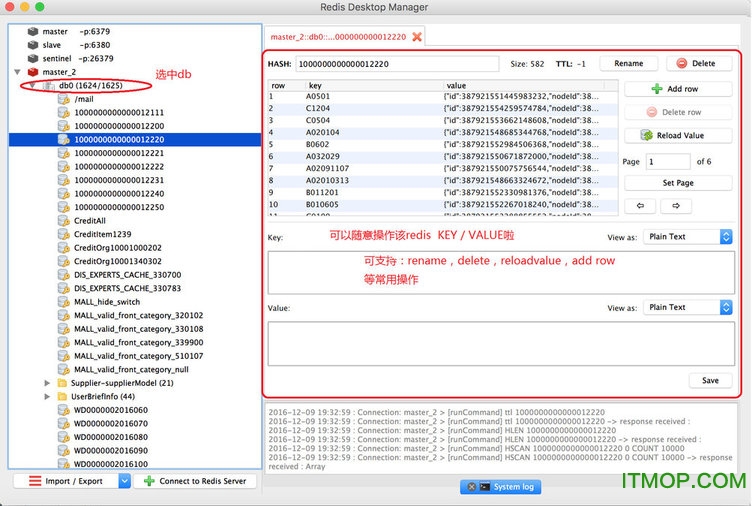Click the HASH key name field

click(x=397, y=64)
